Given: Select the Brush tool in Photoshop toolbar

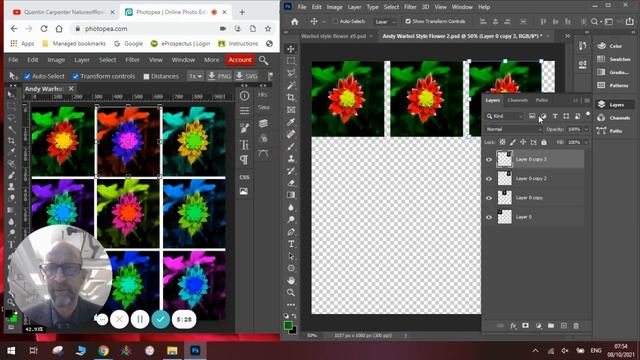Looking at the screenshot, I should click(291, 146).
